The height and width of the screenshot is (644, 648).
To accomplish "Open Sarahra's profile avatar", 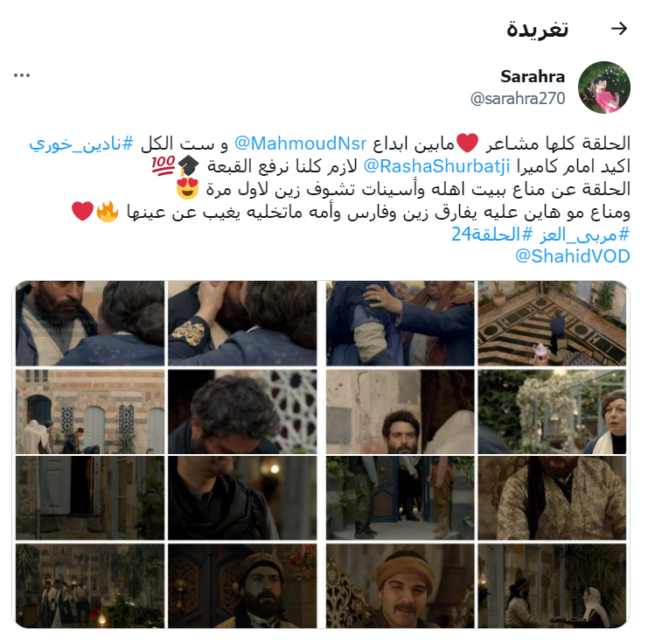I will pyautogui.click(x=603, y=87).
